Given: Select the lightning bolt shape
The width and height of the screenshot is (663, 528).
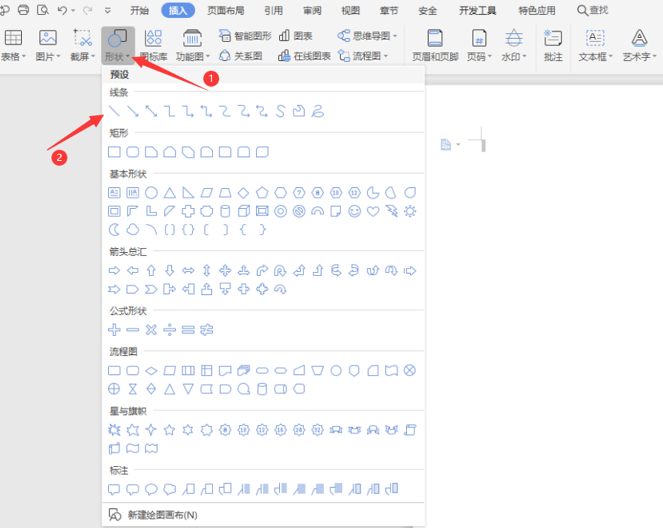Looking at the screenshot, I should [x=392, y=211].
